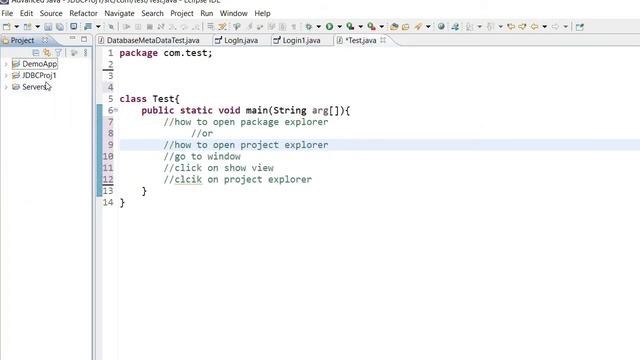Click the Last Edit Location arrow icon
This screenshot has height=360, width=640.
[x=511, y=27]
